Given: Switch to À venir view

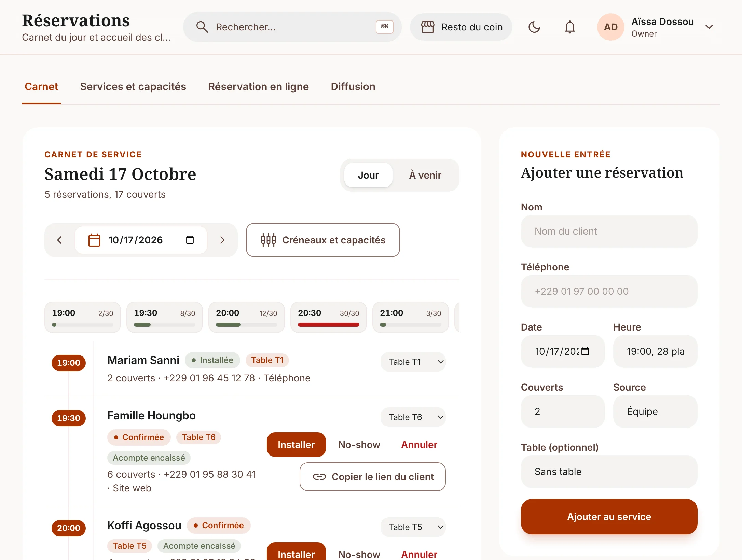Looking at the screenshot, I should (425, 175).
